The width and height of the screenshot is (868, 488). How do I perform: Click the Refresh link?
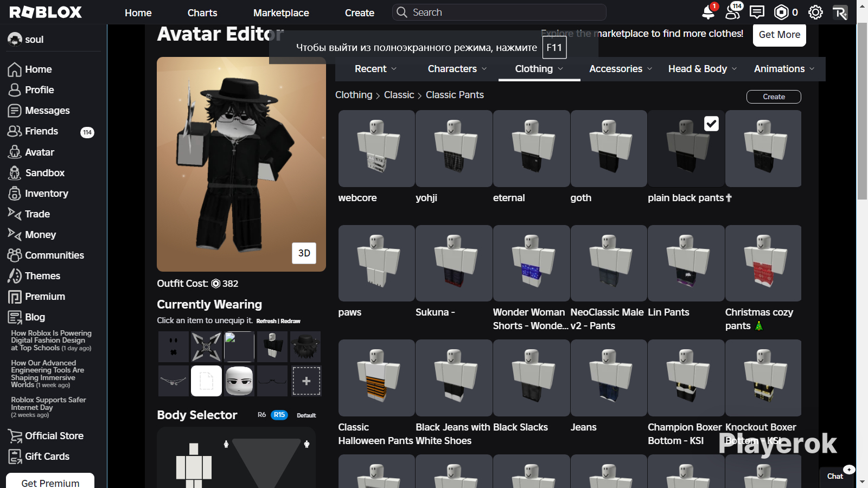pos(266,321)
